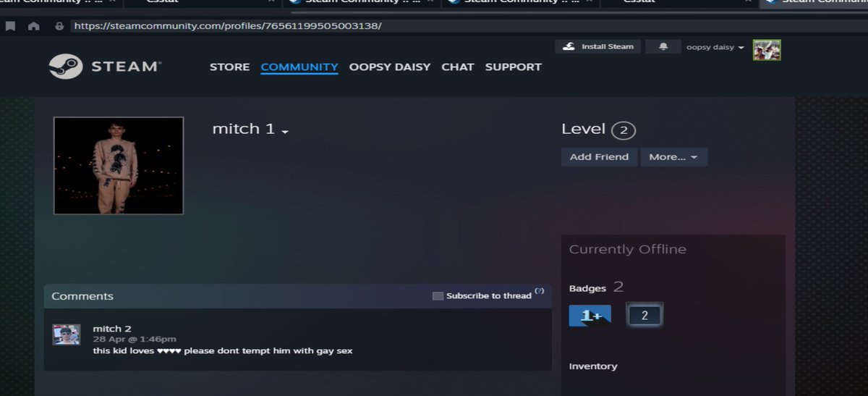The width and height of the screenshot is (868, 396).
Task: Click the Install Steam button
Action: 598,46
